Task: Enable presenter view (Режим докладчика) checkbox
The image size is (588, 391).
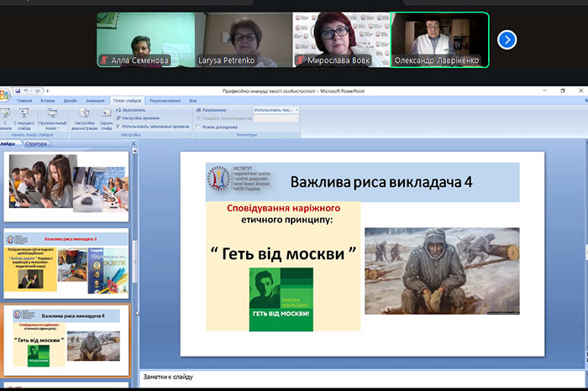Action: [x=198, y=127]
